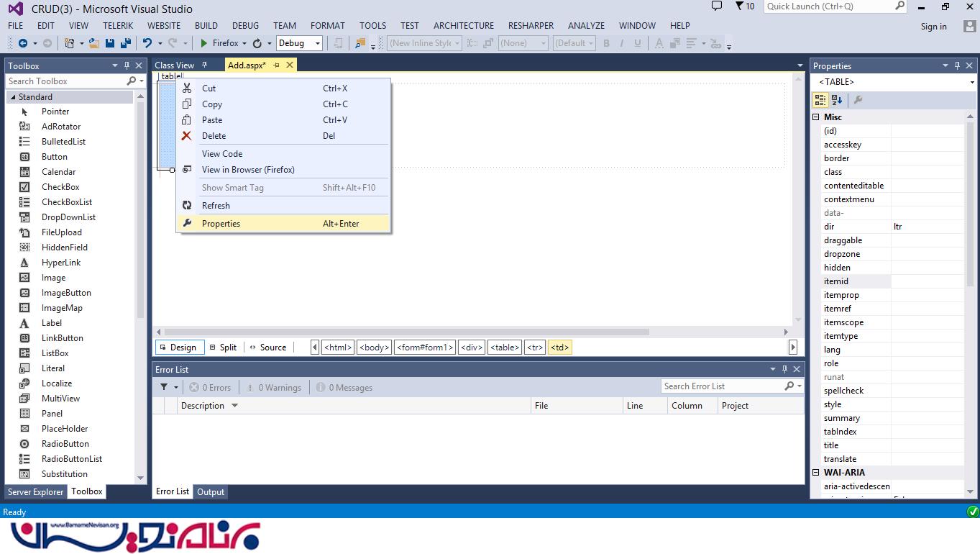Open the Debug configuration dropdown
Screen dimensions: 980x554
(x=299, y=43)
